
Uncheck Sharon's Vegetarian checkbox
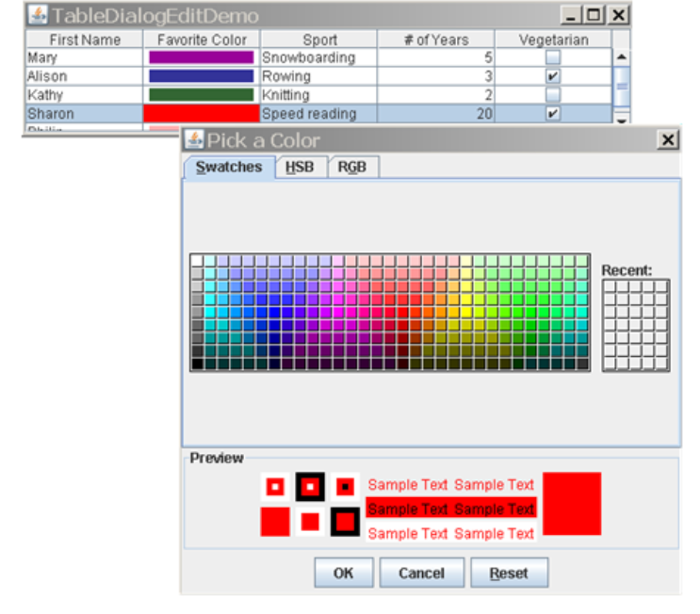553,114
